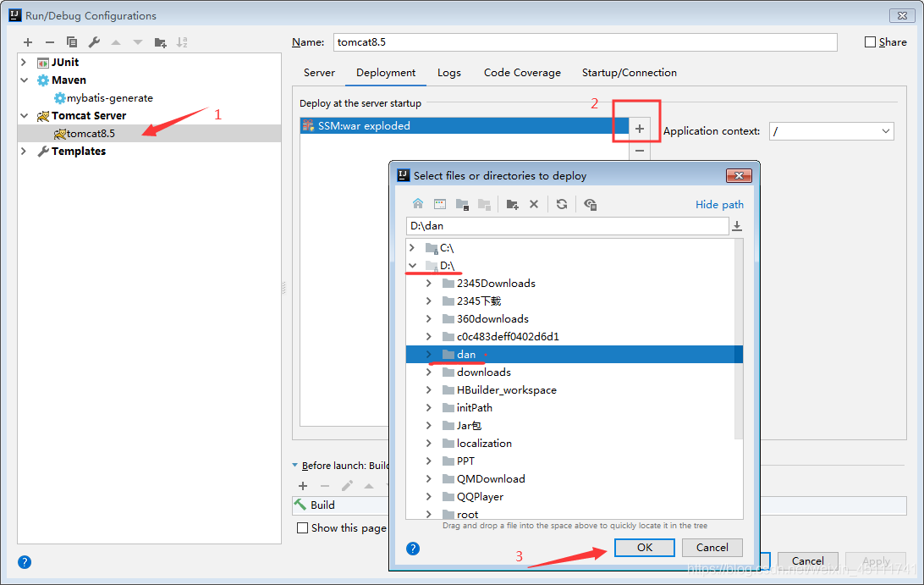The image size is (924, 585).
Task: Jump to project directory icon
Action: click(462, 204)
